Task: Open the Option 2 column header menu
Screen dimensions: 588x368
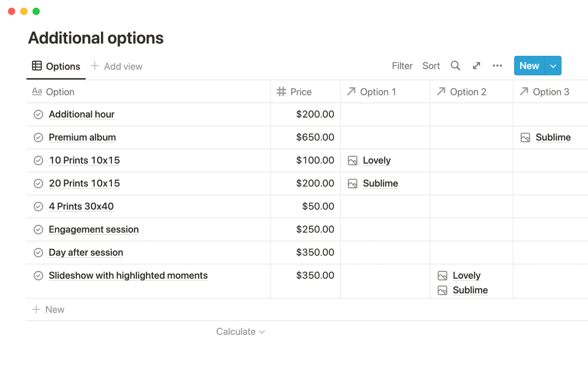Action: (x=468, y=92)
